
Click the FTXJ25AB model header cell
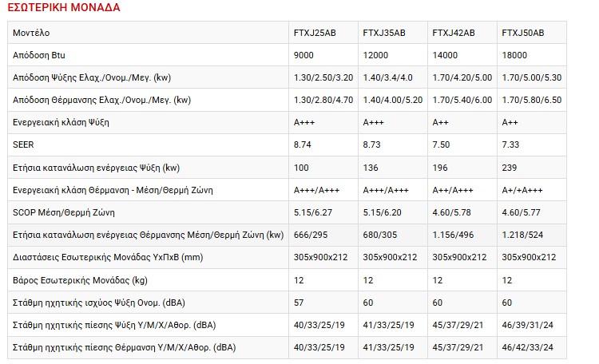[315, 33]
